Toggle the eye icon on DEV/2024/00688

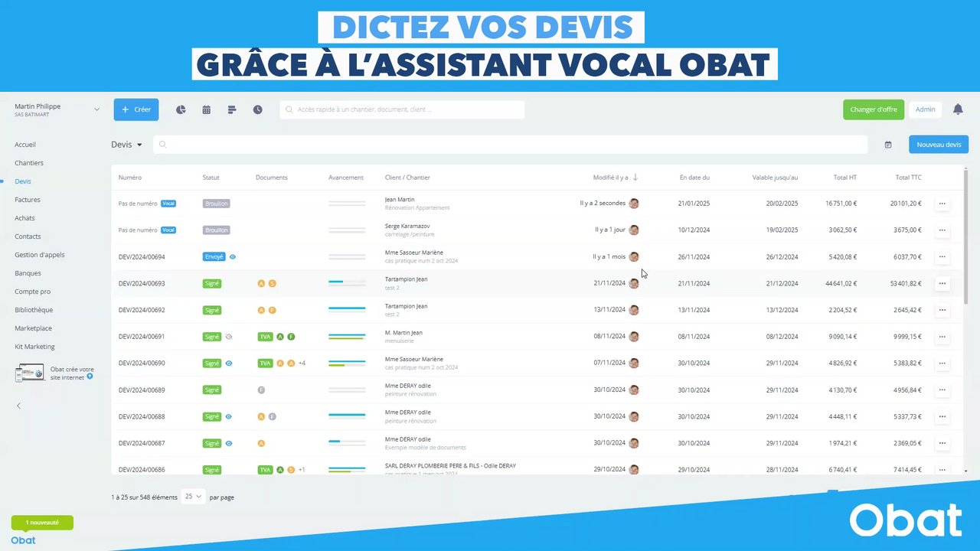[x=229, y=417]
